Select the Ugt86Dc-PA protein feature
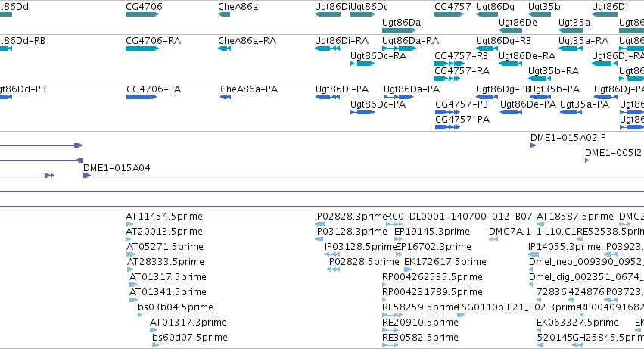This screenshot has width=644, height=349. point(362,112)
